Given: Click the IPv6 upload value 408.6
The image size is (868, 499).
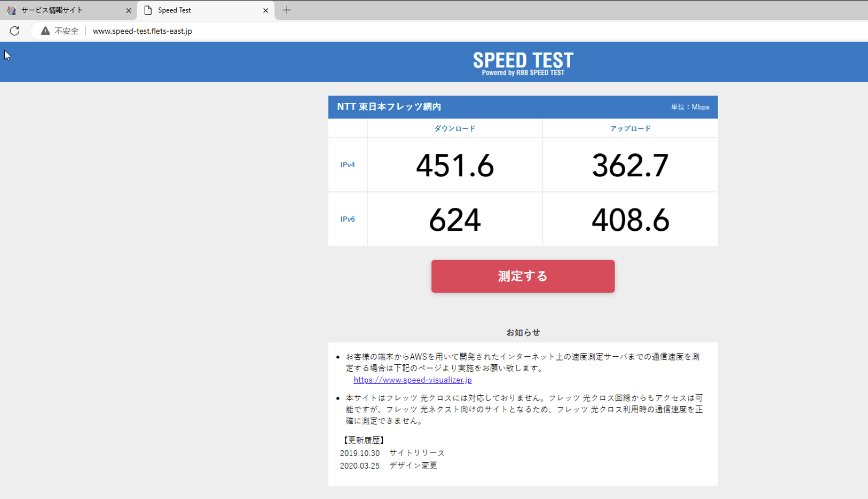Looking at the screenshot, I should tap(630, 220).
